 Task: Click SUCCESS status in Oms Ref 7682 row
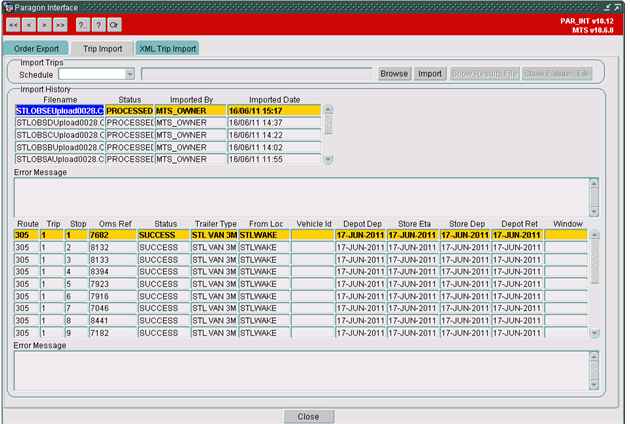pos(164,235)
